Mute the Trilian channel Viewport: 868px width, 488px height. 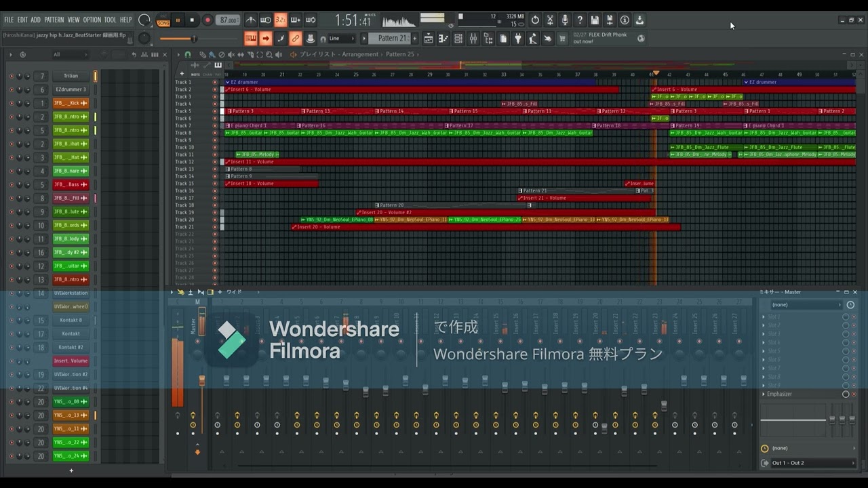[12, 76]
